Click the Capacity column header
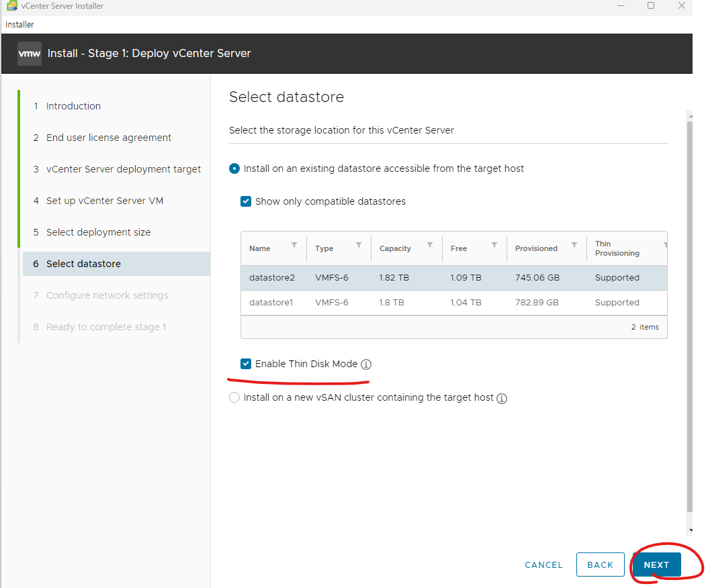 [395, 248]
